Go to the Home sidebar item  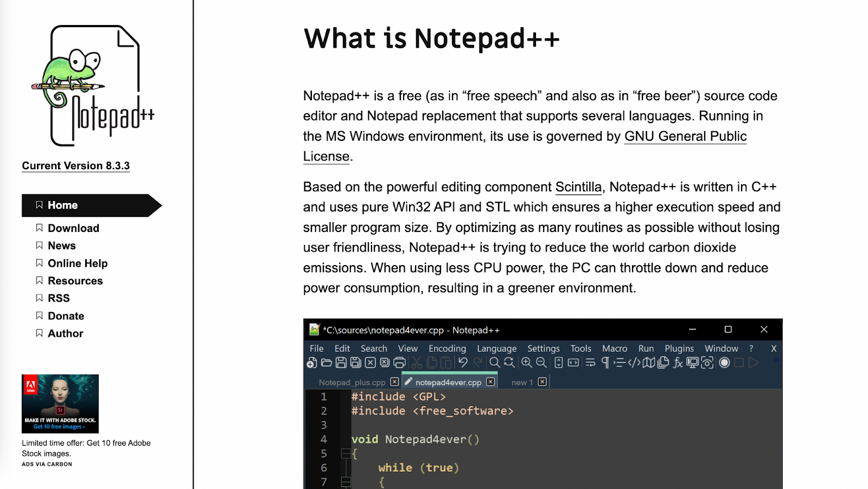92,205
